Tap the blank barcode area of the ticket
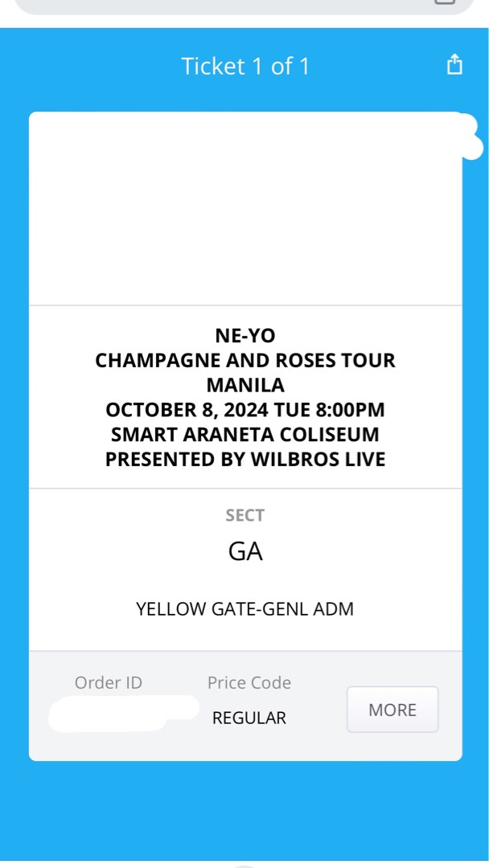 pyautogui.click(x=245, y=207)
